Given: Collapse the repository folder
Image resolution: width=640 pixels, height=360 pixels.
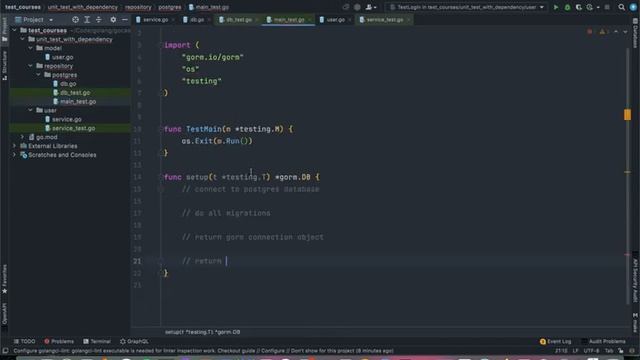Looking at the screenshot, I should (31, 66).
